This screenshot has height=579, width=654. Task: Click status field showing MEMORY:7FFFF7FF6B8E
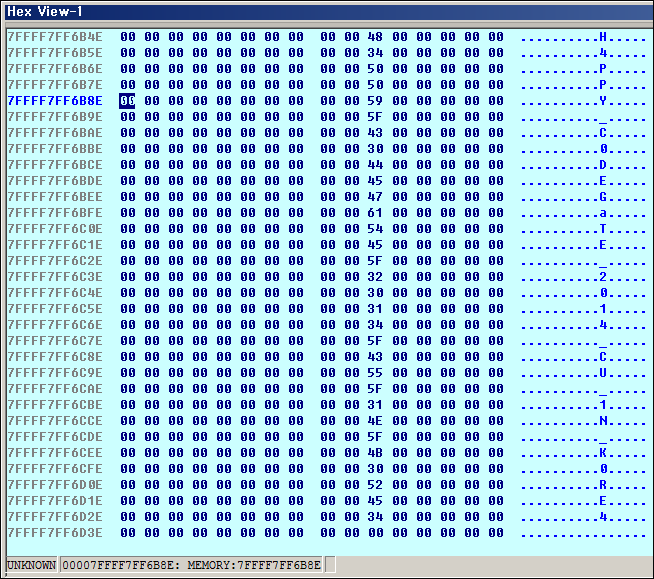191,565
